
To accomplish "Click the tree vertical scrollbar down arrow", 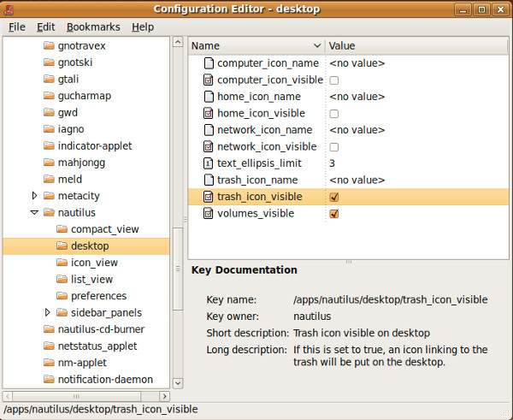I will point(178,382).
